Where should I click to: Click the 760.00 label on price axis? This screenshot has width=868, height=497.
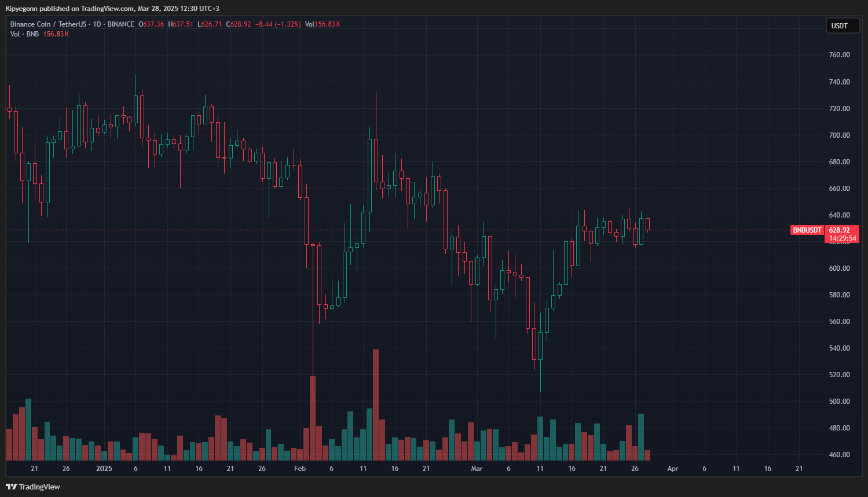coord(839,55)
